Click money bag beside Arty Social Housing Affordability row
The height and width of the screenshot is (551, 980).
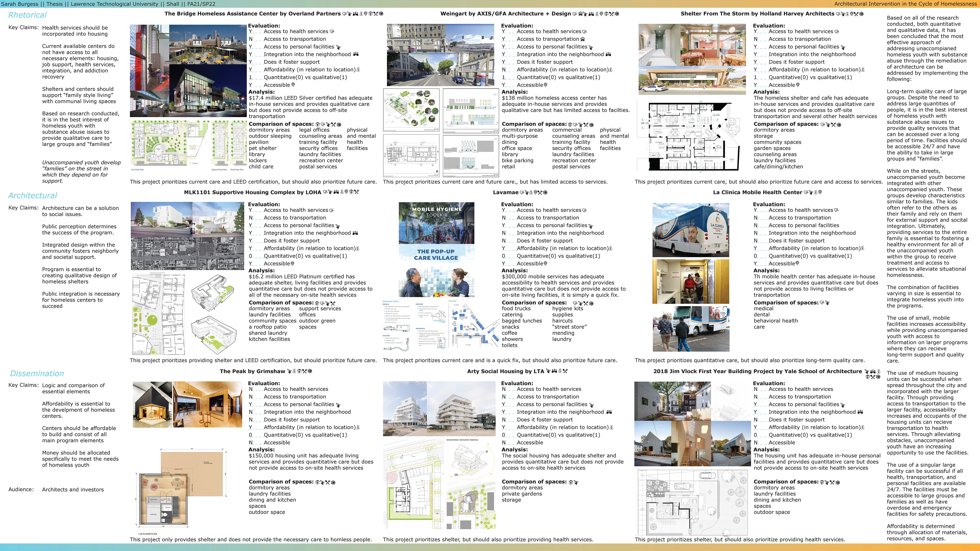pos(612,428)
